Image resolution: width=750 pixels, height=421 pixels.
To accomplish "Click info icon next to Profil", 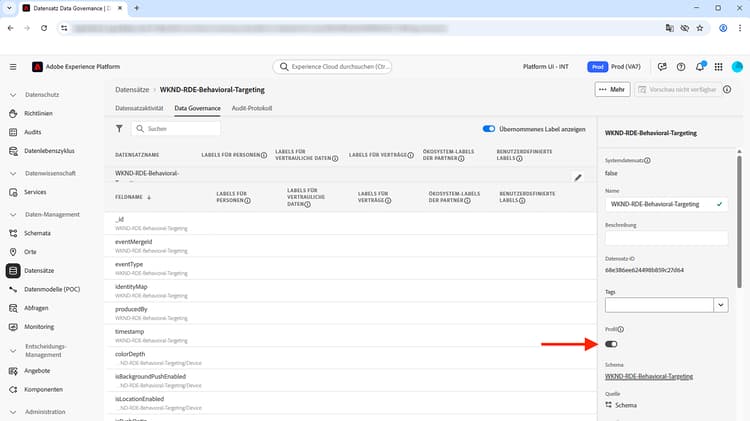I will (620, 329).
